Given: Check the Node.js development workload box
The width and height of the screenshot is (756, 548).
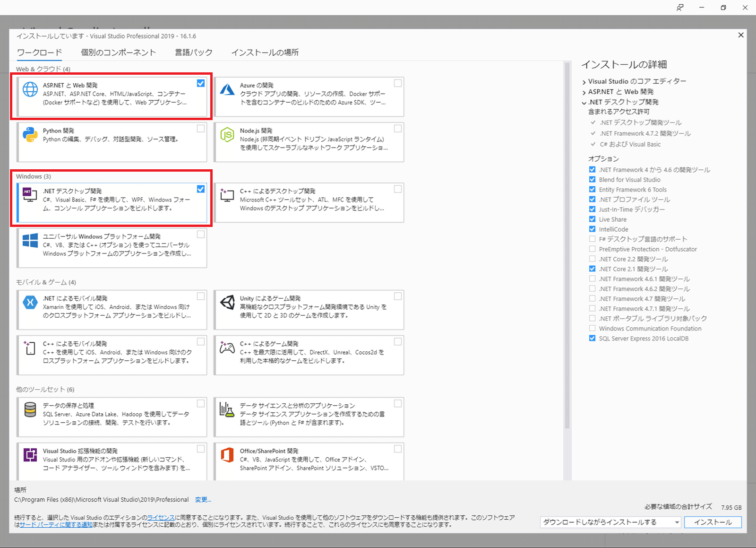Looking at the screenshot, I should 398,129.
